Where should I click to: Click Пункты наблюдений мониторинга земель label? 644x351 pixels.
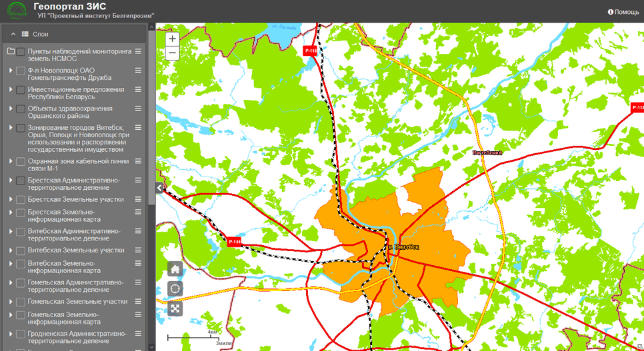pos(79,55)
